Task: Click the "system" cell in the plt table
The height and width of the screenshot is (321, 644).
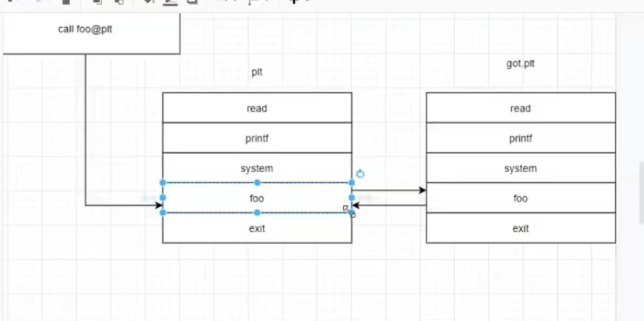Action: pyautogui.click(x=256, y=169)
